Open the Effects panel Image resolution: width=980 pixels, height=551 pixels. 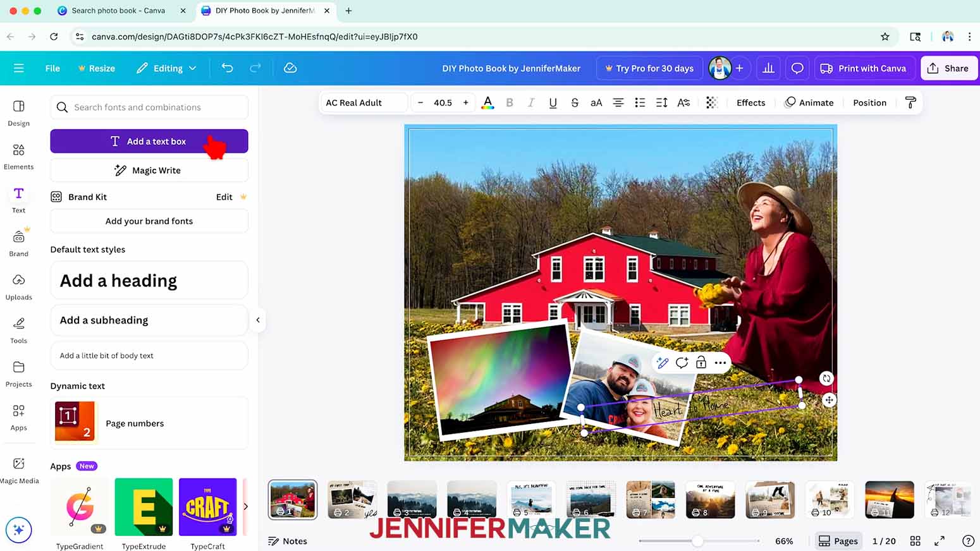pyautogui.click(x=750, y=102)
